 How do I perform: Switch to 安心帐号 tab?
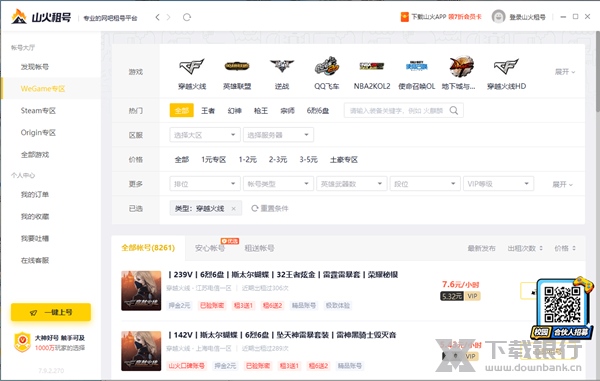point(210,248)
